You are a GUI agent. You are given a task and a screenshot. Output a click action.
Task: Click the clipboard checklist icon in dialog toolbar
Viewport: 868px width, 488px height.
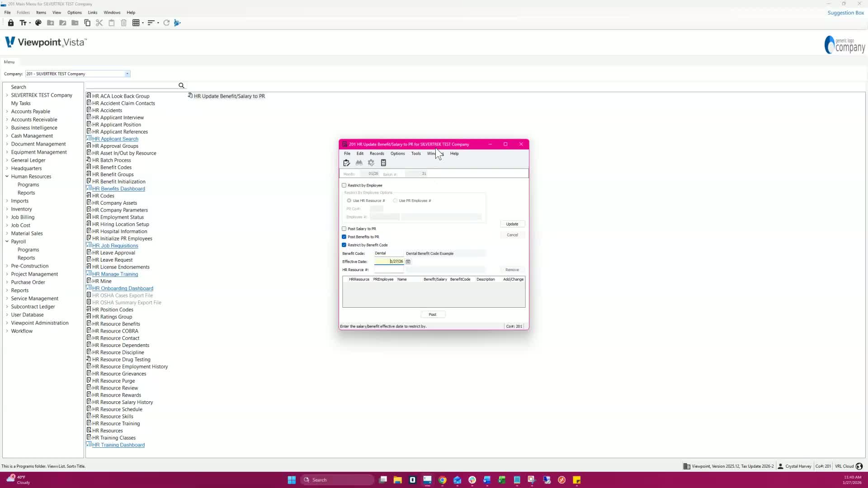[x=347, y=163]
